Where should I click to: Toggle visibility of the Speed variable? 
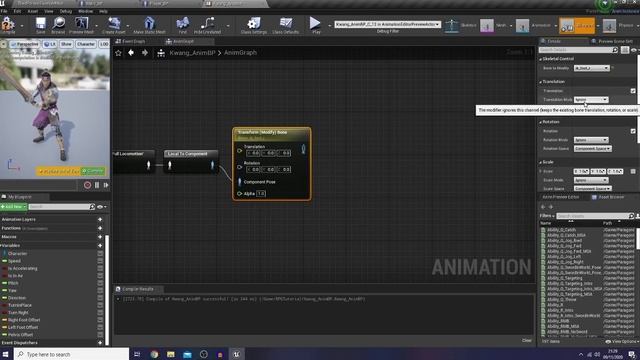pos(100,261)
